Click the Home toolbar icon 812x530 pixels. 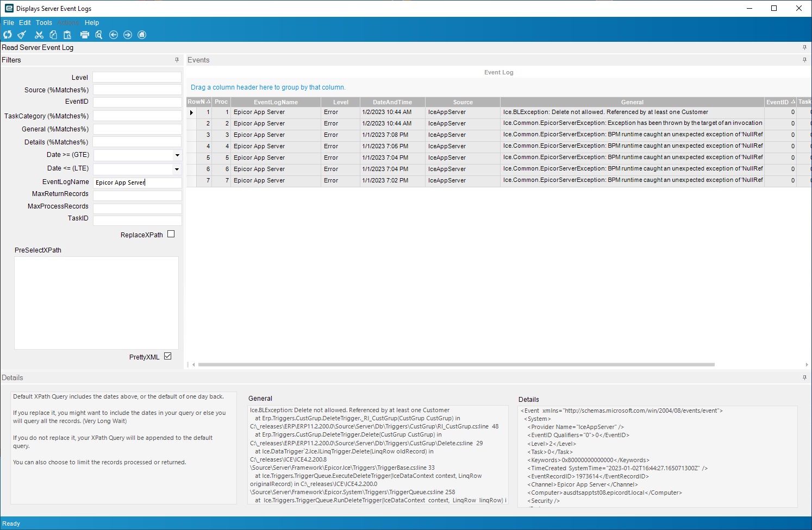(142, 35)
